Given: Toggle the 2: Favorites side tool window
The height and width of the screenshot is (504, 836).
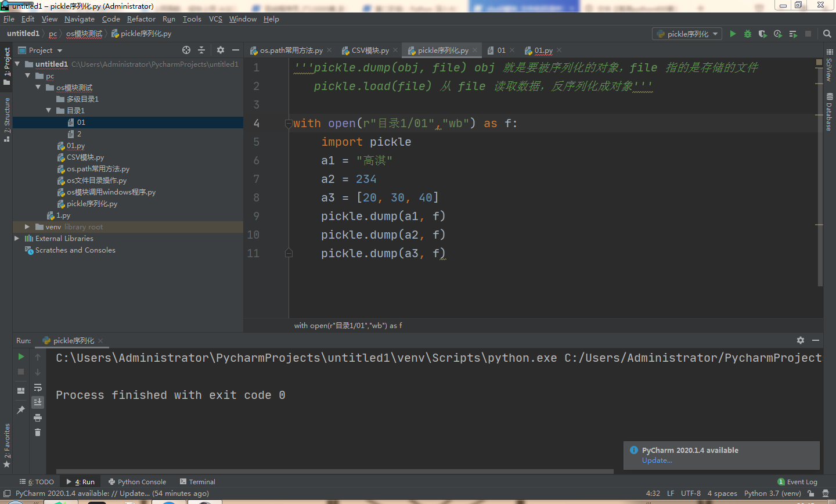Looking at the screenshot, I should pos(6,445).
